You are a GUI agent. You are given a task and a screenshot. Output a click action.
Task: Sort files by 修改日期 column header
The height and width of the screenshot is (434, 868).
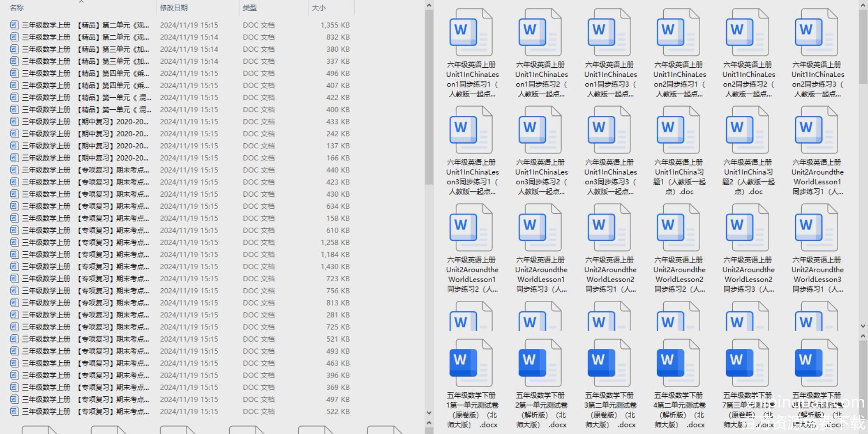[x=174, y=8]
